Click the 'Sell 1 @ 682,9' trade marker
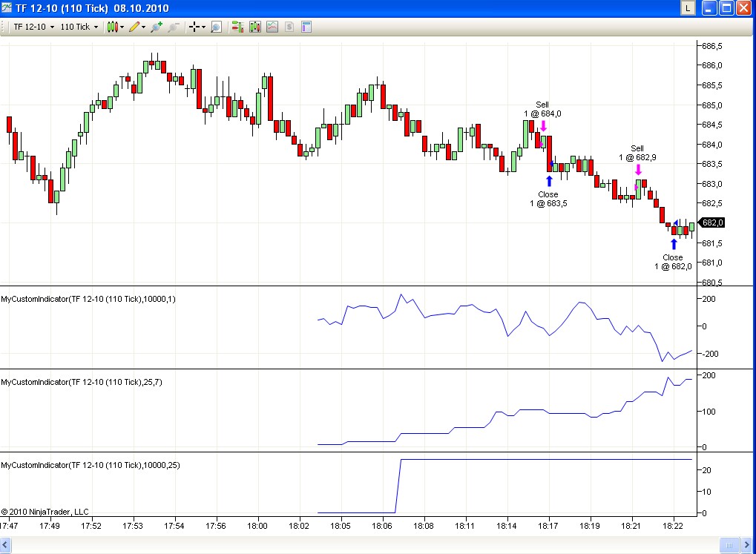 (638, 169)
